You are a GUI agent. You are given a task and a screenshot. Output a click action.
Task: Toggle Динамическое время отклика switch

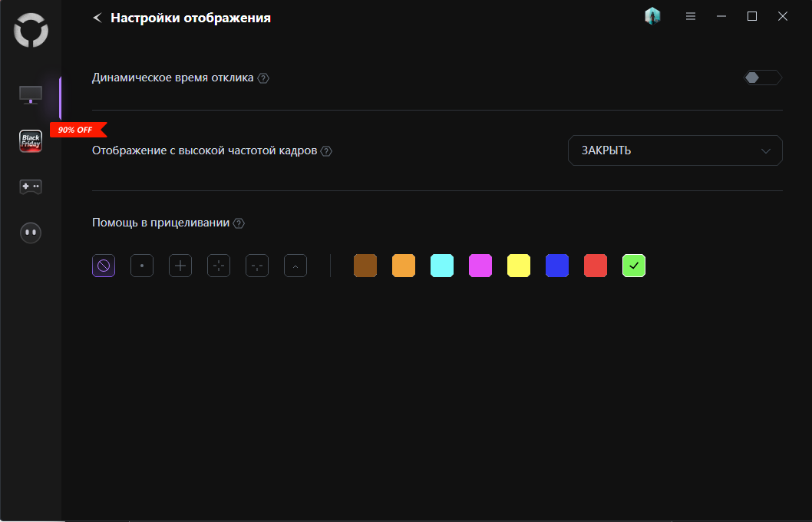[x=763, y=78]
